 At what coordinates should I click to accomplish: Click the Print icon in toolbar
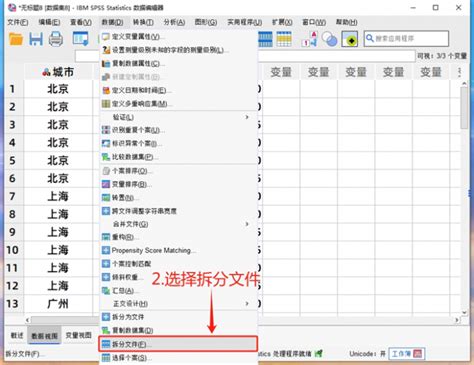pyautogui.click(x=56, y=39)
